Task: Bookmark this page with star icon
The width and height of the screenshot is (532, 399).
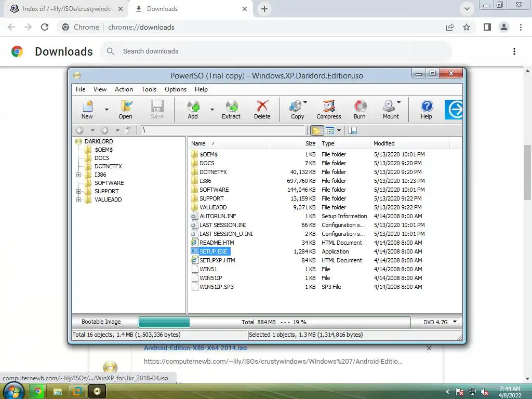Action: (x=467, y=27)
